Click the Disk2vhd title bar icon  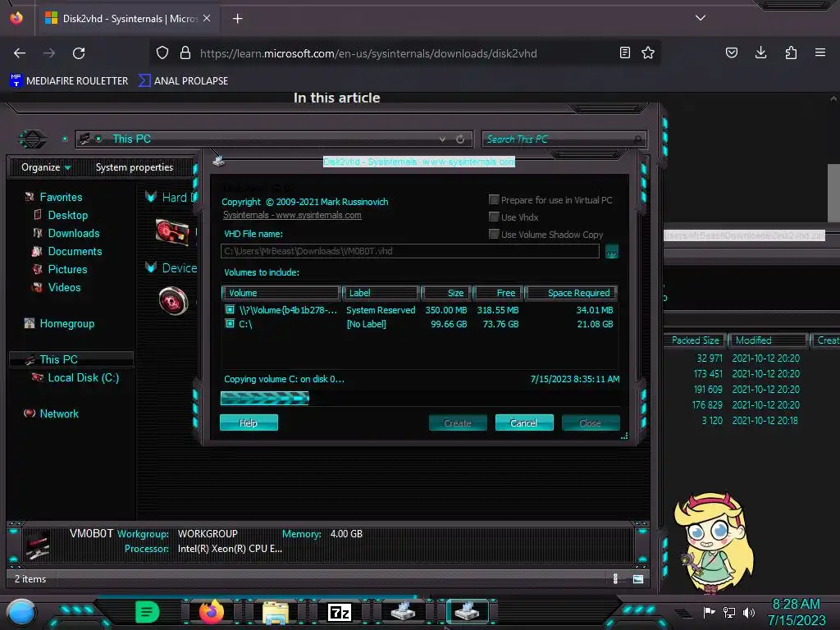point(218,160)
